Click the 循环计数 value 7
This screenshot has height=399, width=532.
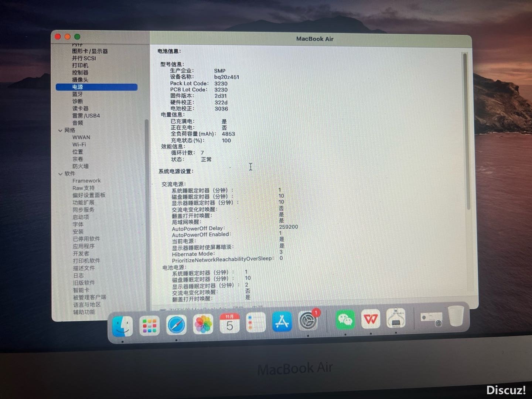pyautogui.click(x=202, y=153)
